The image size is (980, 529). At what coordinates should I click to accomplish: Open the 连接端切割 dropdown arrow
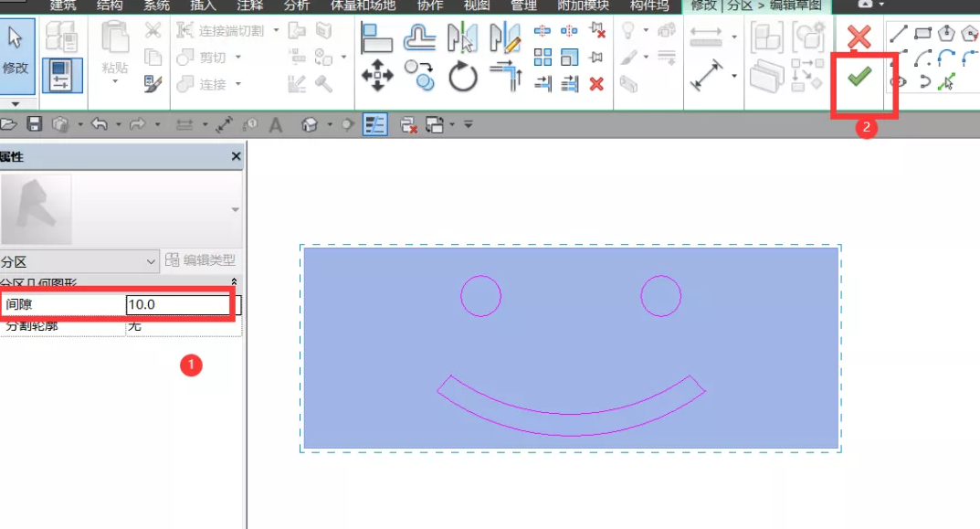(x=275, y=29)
